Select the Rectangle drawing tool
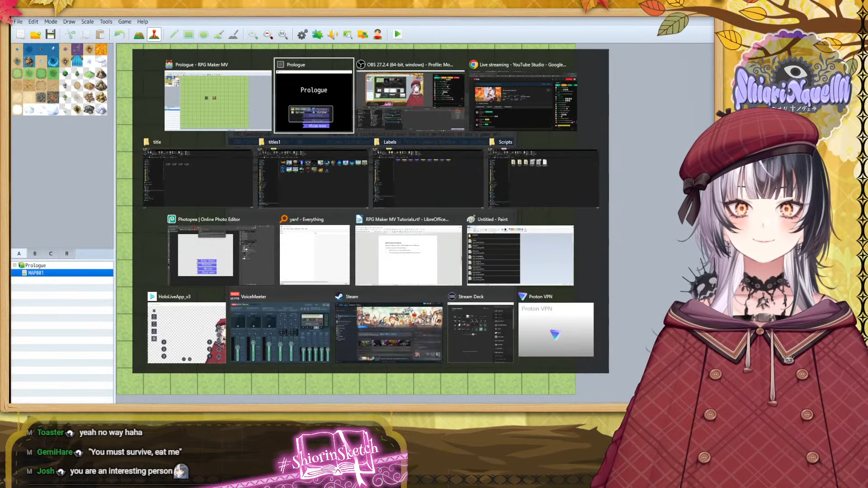Screen dimensions: 868x488 point(189,34)
